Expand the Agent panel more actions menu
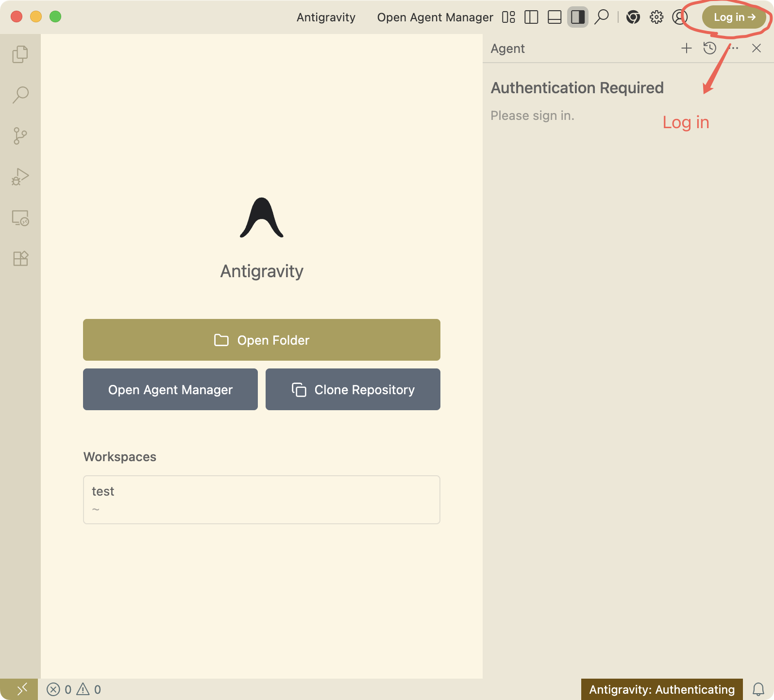Viewport: 774px width, 700px height. [734, 48]
